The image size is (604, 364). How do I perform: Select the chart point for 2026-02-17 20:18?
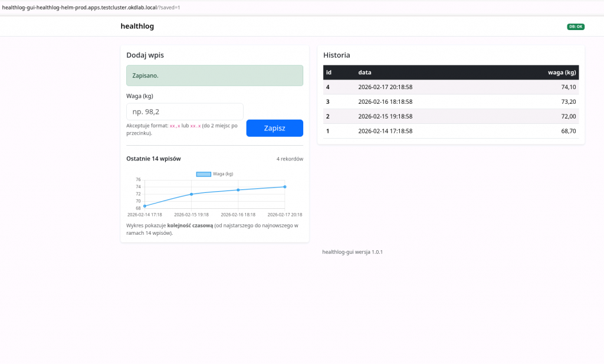click(285, 187)
